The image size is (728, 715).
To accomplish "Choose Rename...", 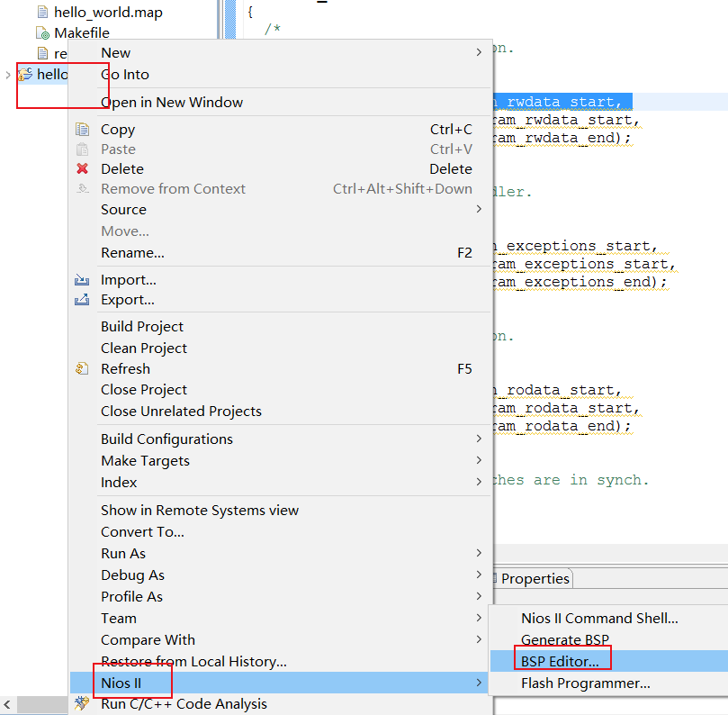I will (281, 253).
